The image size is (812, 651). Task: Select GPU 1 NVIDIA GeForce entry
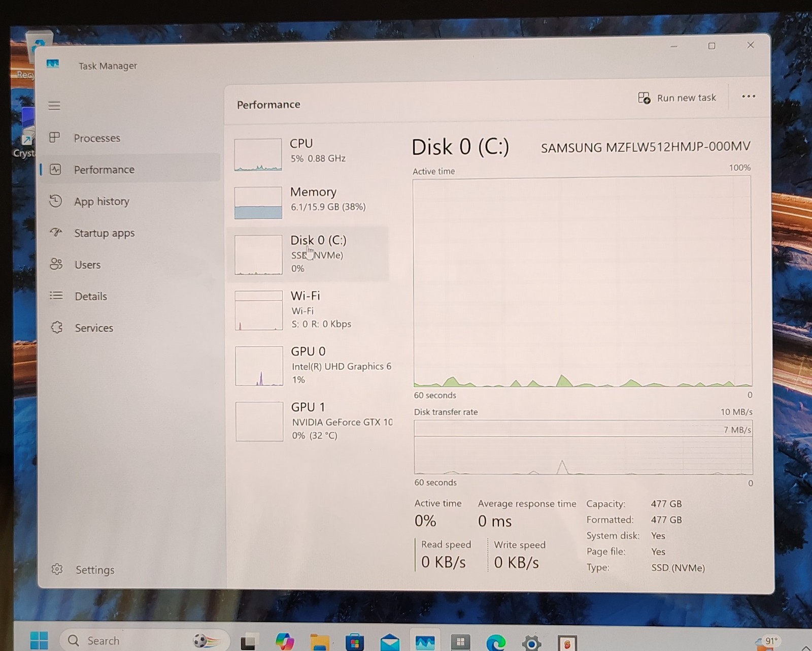click(311, 421)
